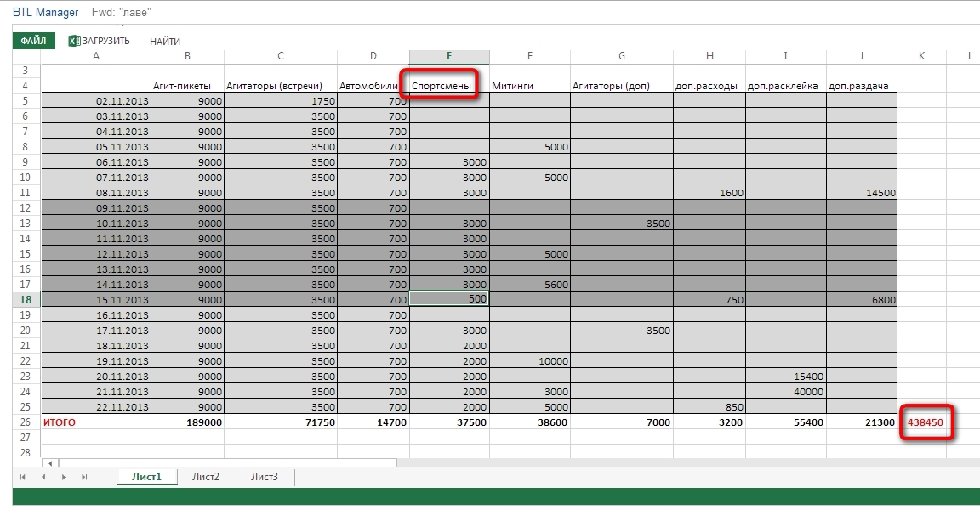The height and width of the screenshot is (510, 980).
Task: Click the horizontal scrollbar left arrow
Action: (50, 463)
